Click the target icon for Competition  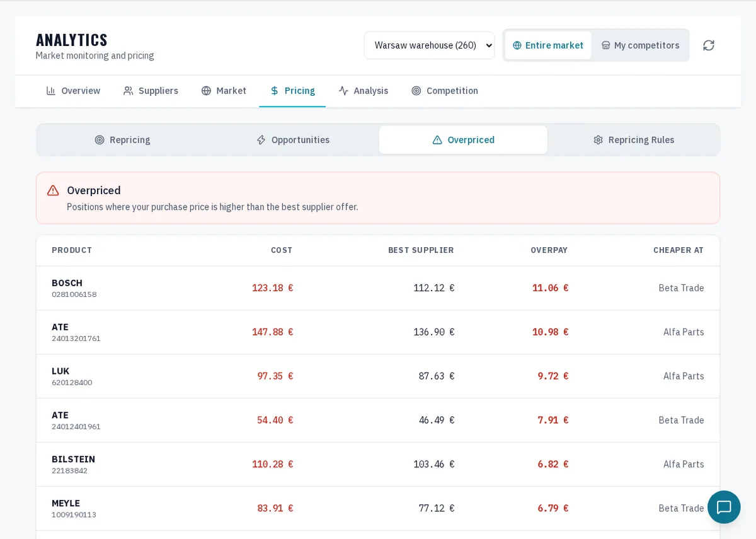pyautogui.click(x=416, y=91)
